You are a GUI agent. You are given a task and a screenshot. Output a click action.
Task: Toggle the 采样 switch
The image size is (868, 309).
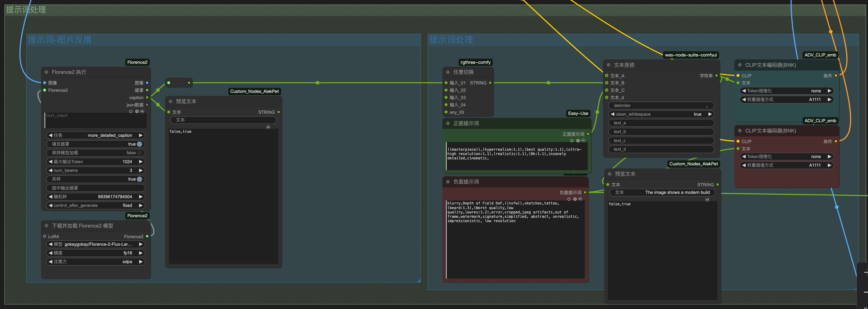(x=139, y=179)
